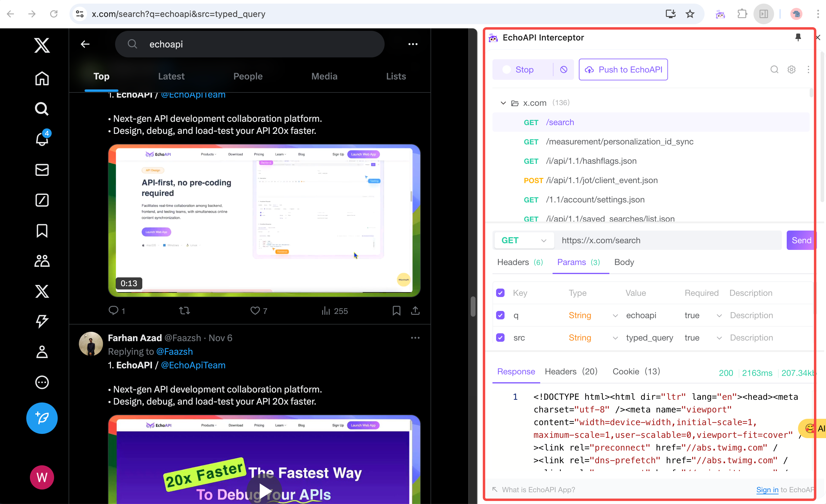Open More circle icon in sidebar
The image size is (826, 504).
coord(42,382)
